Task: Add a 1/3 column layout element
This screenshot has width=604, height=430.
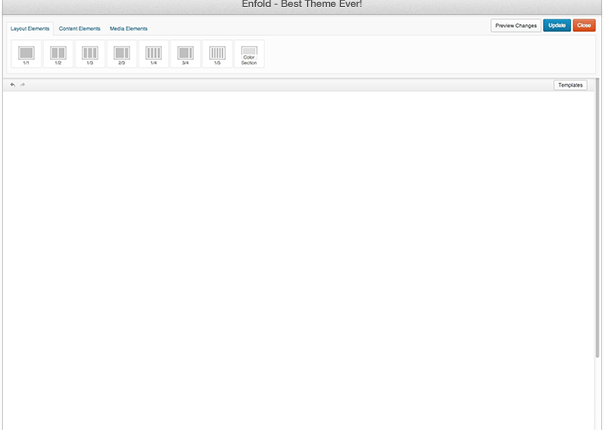Action: click(x=90, y=54)
